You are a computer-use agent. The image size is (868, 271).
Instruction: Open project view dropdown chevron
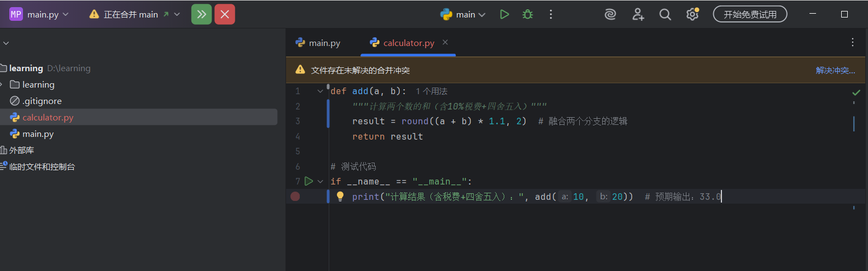pos(5,43)
